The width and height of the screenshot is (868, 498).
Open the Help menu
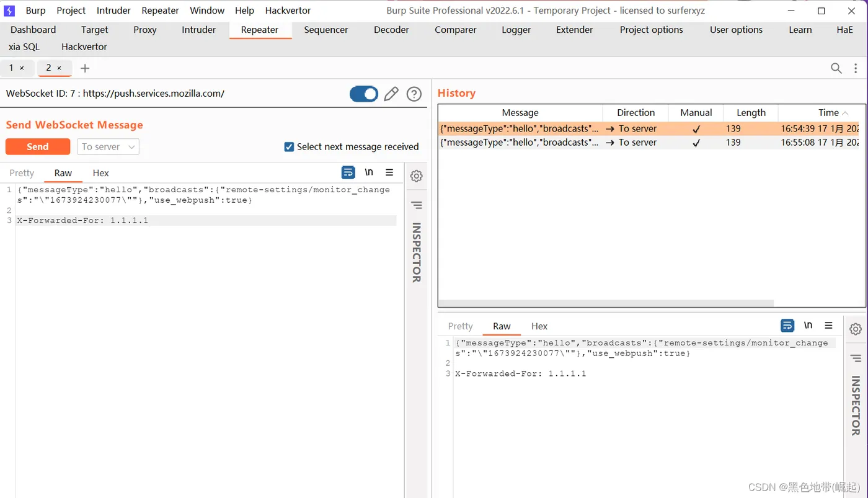[x=244, y=11]
